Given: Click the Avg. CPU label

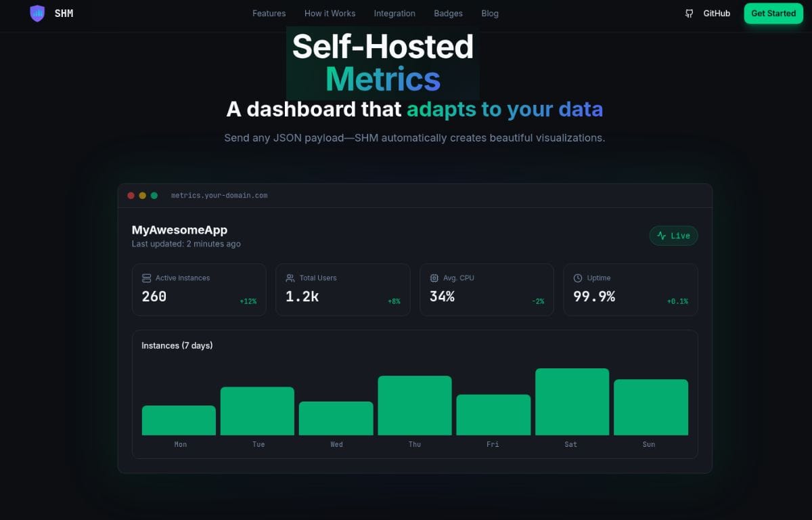Looking at the screenshot, I should pyautogui.click(x=459, y=278).
